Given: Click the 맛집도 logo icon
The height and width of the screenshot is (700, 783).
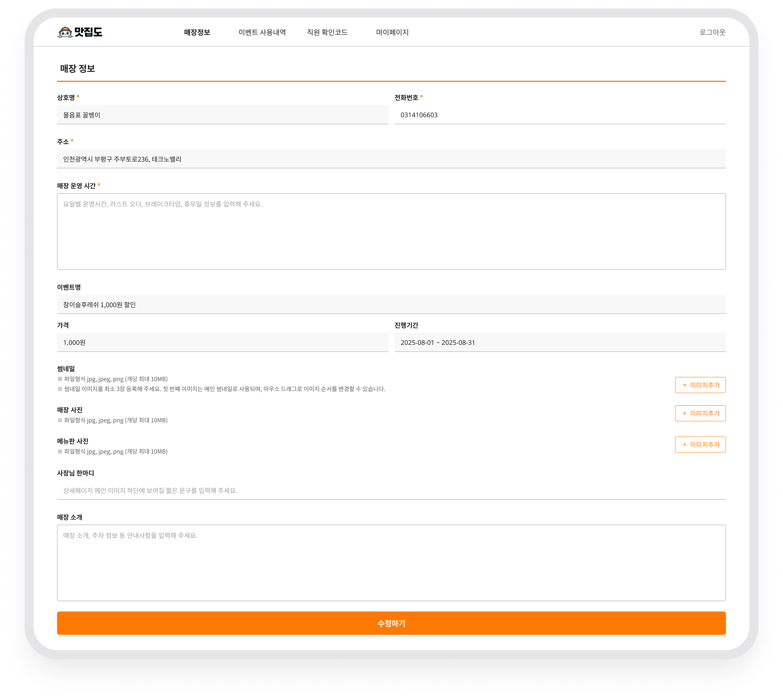Looking at the screenshot, I should [x=80, y=32].
